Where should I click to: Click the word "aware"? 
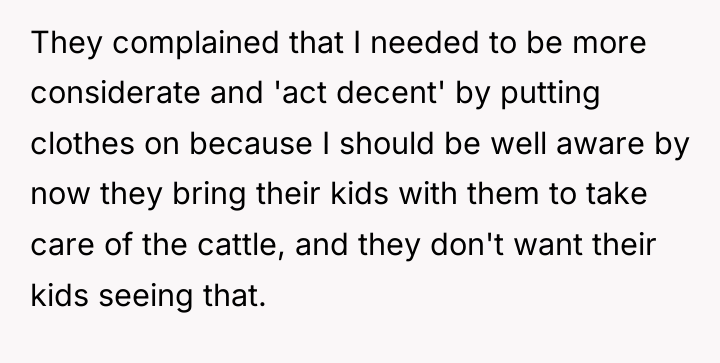[x=600, y=145]
